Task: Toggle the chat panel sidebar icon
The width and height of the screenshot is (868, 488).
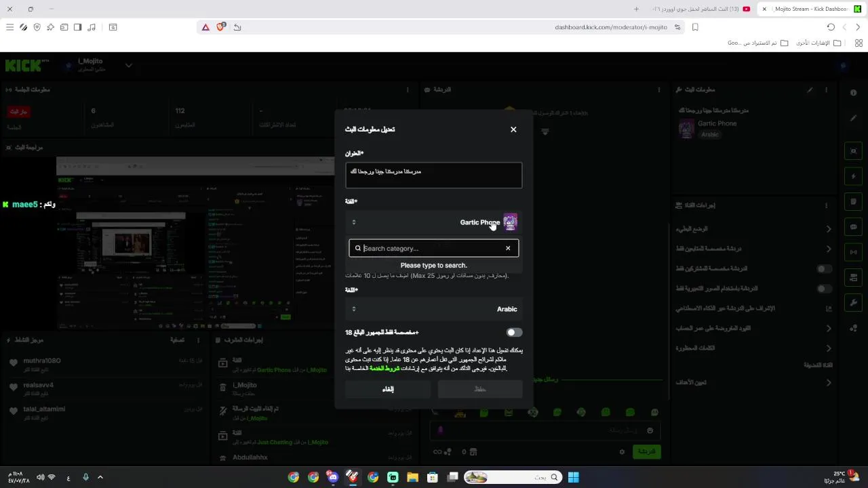Action: pos(854,227)
